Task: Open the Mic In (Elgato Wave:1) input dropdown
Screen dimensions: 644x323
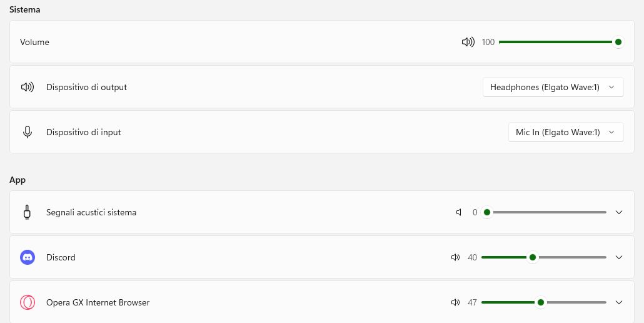Action: coord(566,132)
